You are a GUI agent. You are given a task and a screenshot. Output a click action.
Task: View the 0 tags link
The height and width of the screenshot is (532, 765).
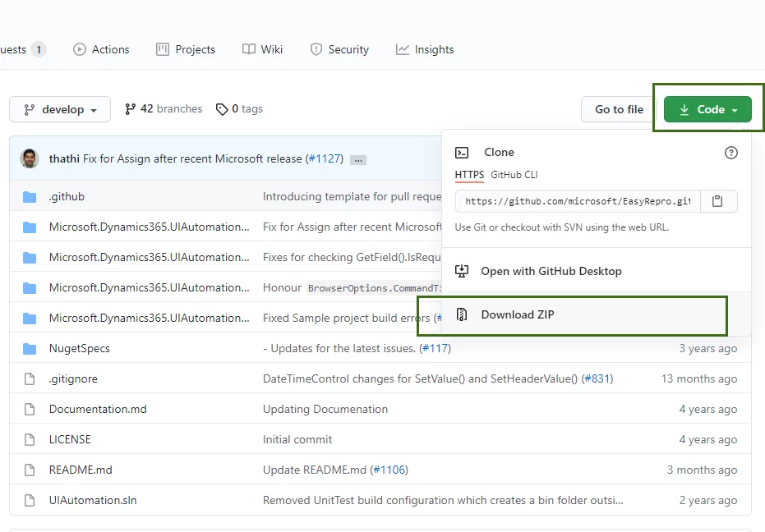point(240,108)
